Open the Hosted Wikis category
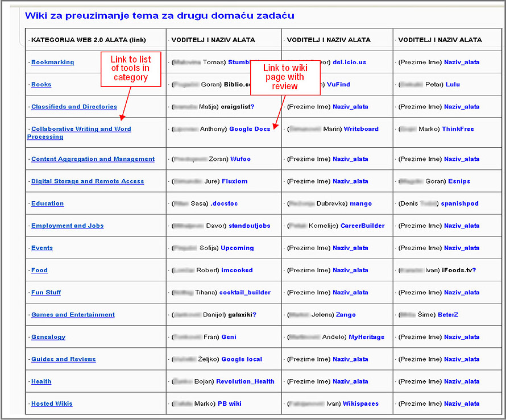This screenshot has width=506, height=420. tap(52, 404)
